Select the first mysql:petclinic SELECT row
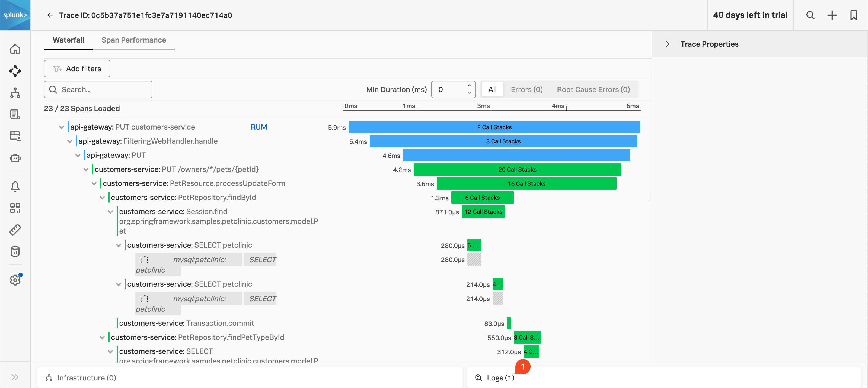This screenshot has height=388, width=868. (x=206, y=264)
